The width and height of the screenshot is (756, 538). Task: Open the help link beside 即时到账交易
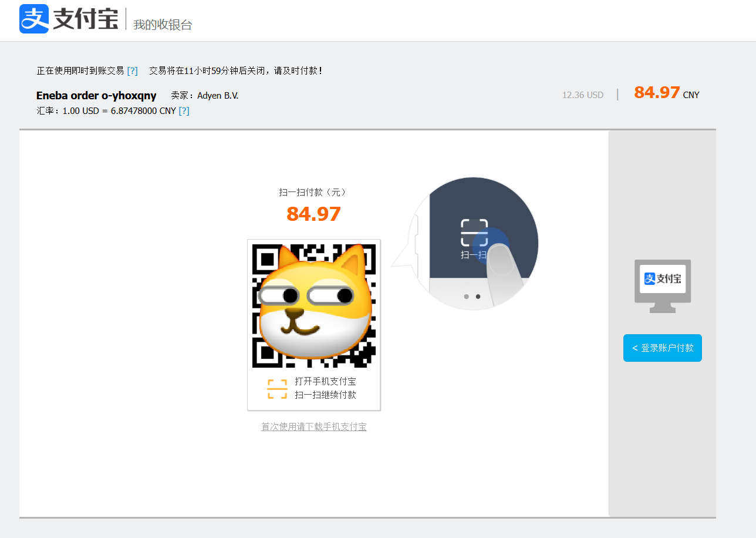pyautogui.click(x=132, y=70)
